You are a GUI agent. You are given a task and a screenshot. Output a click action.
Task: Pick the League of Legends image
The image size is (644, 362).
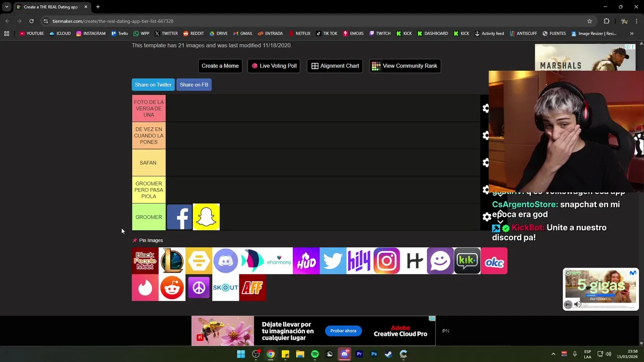[172, 261]
